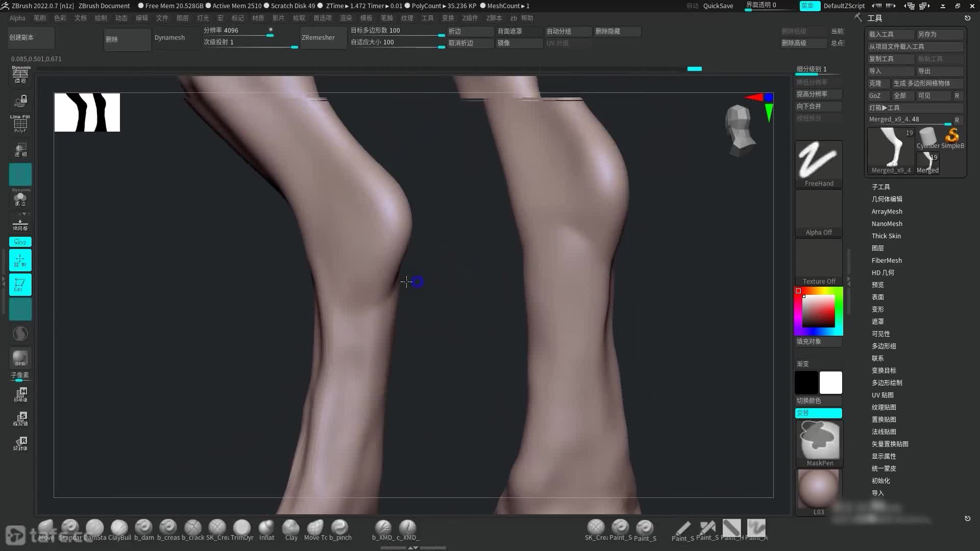This screenshot has width=980, height=551.
Task: Select the Cylinder tool thumbnail
Action: 928,138
